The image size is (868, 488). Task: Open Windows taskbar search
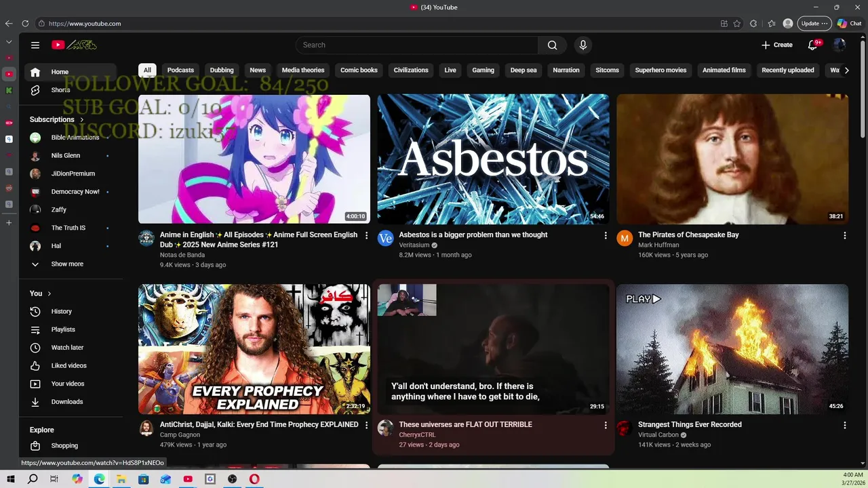pos(33,479)
